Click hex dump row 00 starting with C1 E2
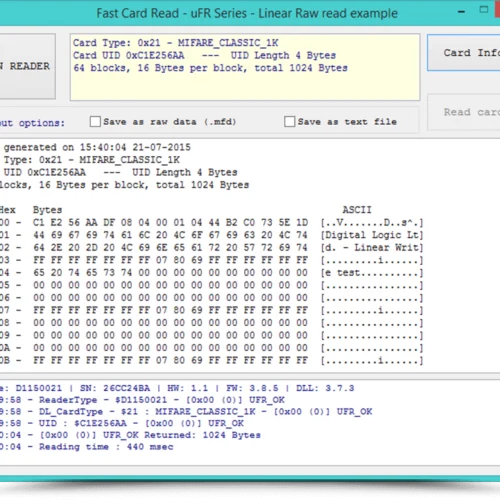 pyautogui.click(x=212, y=222)
